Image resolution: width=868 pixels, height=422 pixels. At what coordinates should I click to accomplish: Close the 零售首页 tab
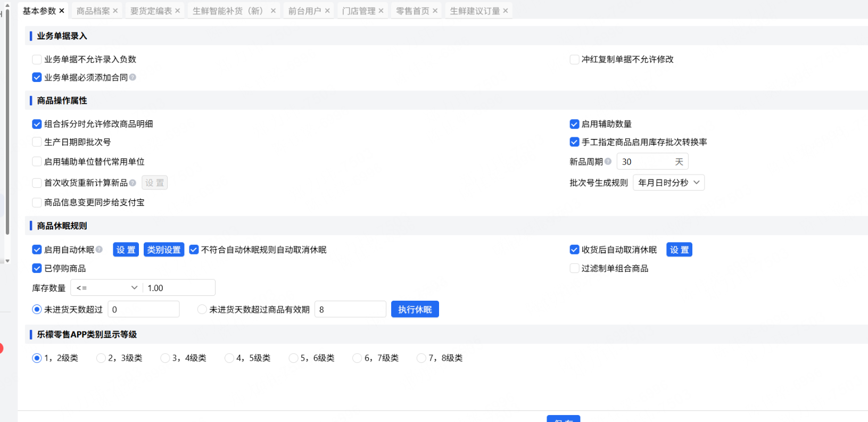point(435,11)
